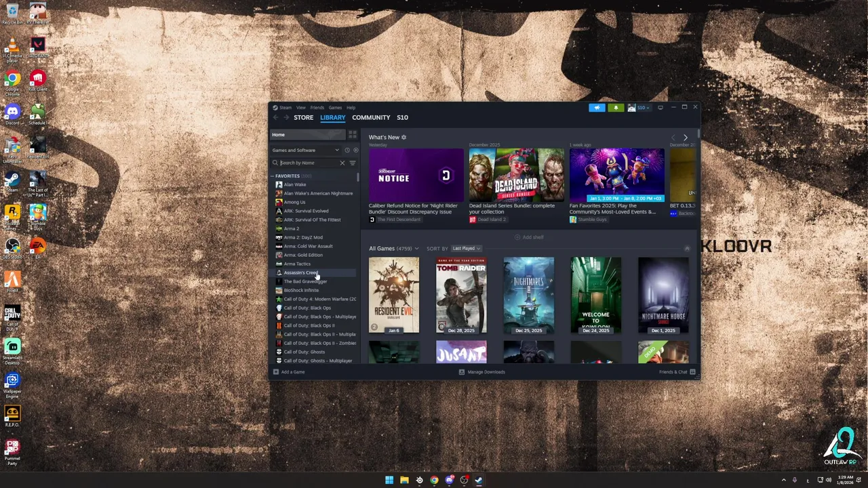Open advanced filter options next to search
This screenshot has width=868, height=488.
click(352, 163)
